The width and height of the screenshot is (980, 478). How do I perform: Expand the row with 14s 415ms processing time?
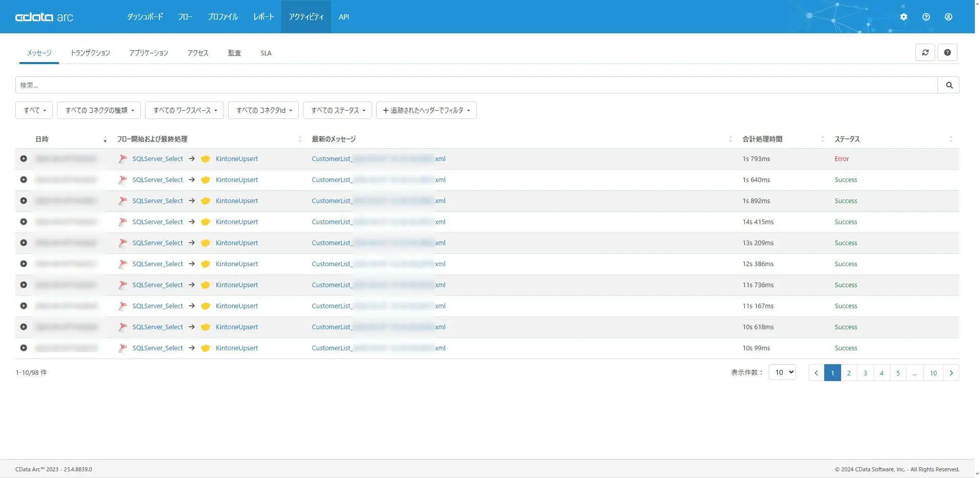click(x=24, y=222)
